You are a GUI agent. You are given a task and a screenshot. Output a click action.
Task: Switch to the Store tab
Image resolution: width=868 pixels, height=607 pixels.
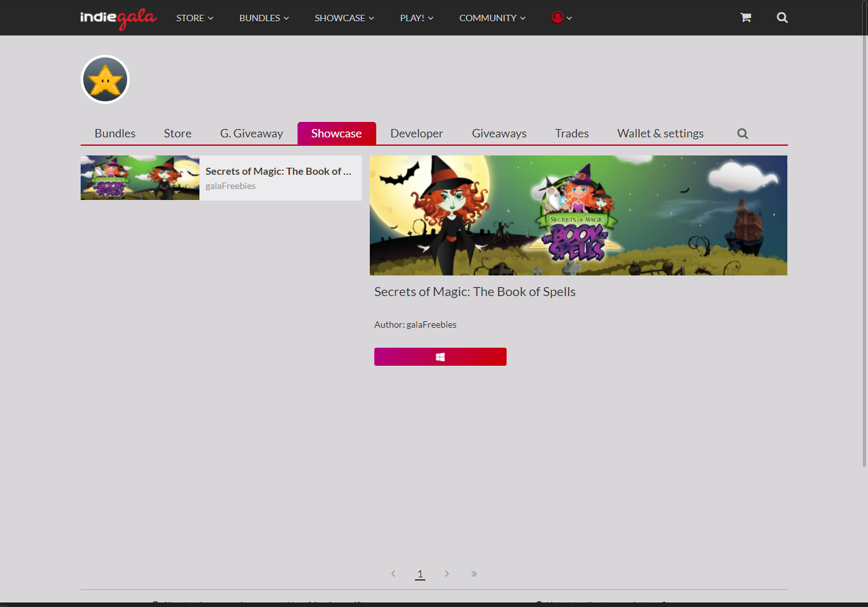coord(177,134)
